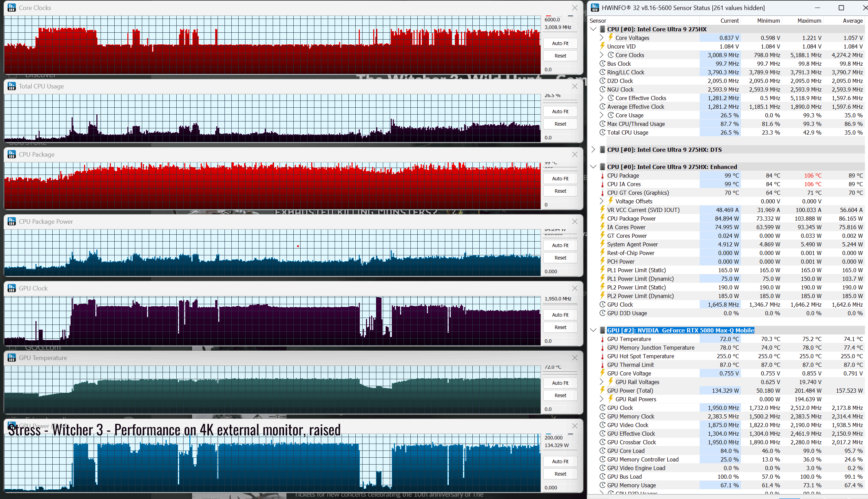The height and width of the screenshot is (499, 868).
Task: Click the lightning icon beside IA Cores Power
Action: (603, 227)
